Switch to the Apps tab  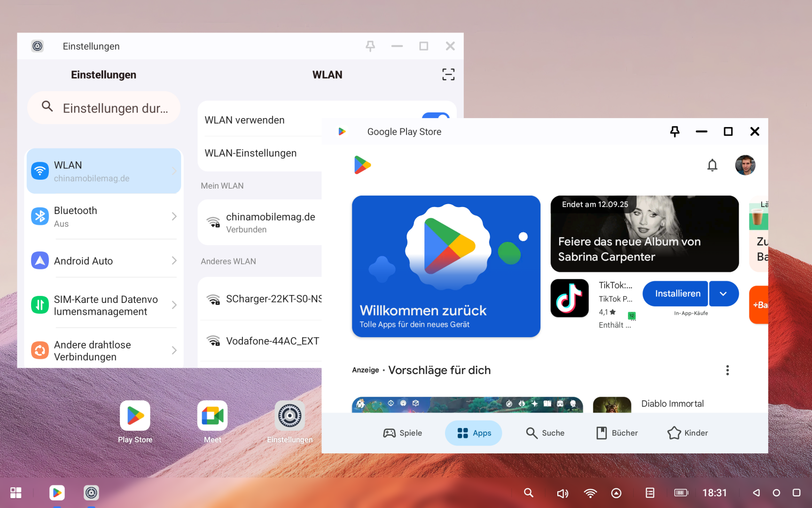point(474,433)
